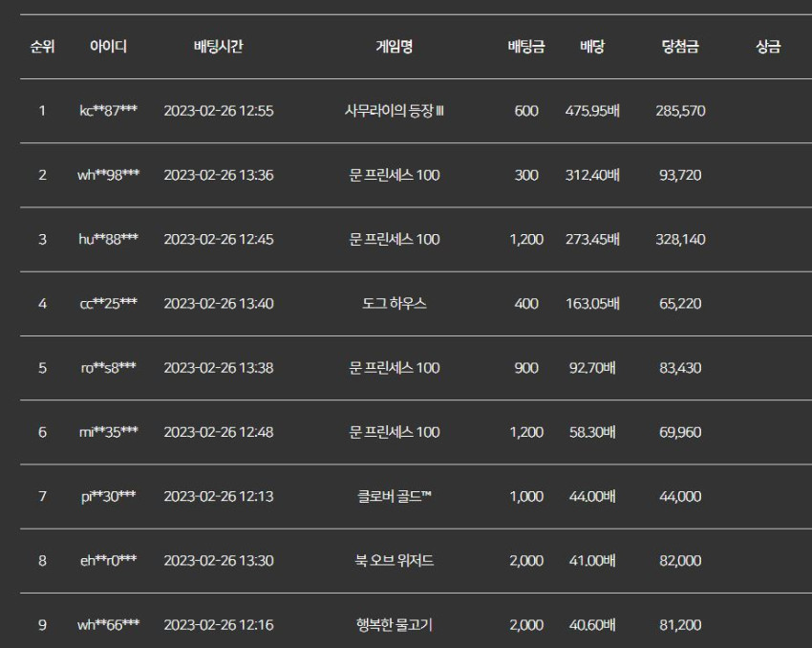The height and width of the screenshot is (648, 812).
Task: Select betting time 2023-02-26 13:40
Action: (x=219, y=304)
